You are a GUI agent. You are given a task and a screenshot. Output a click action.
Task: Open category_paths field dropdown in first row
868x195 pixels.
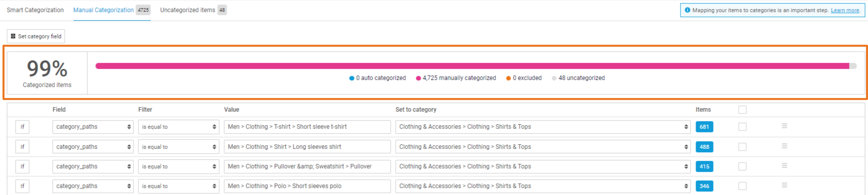point(93,127)
